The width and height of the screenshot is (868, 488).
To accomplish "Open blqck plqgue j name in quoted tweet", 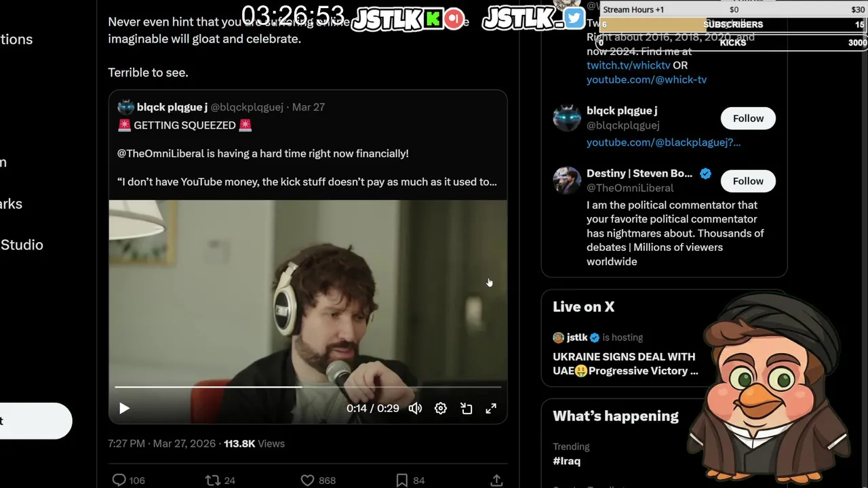I will pyautogui.click(x=172, y=107).
